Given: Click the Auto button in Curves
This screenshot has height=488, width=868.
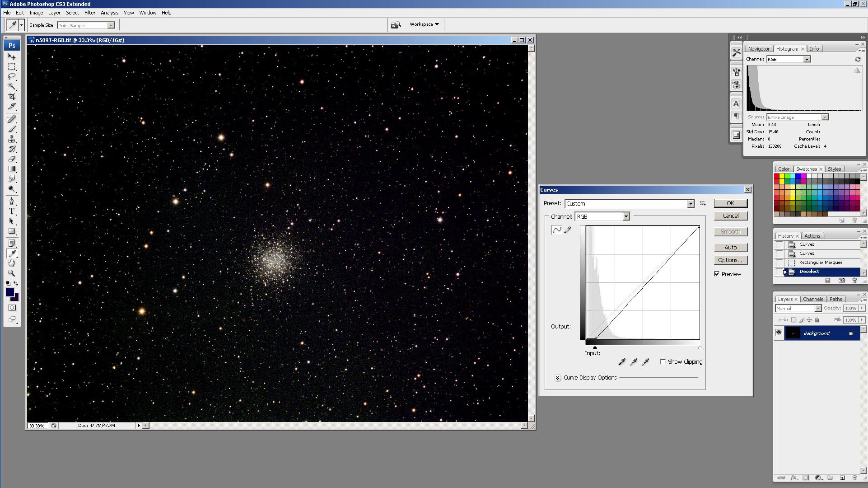Looking at the screenshot, I should pyautogui.click(x=730, y=248).
